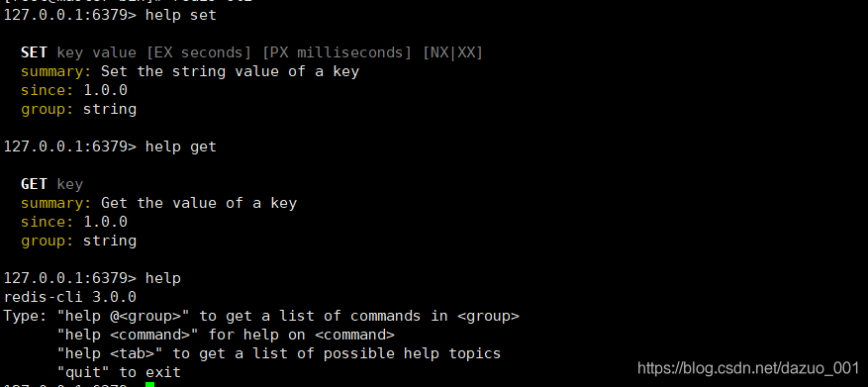Click the bold SET command name

[35, 52]
